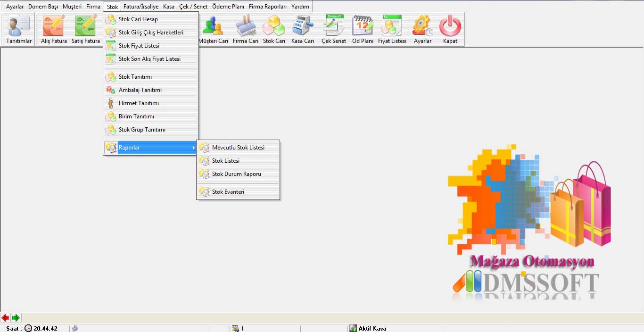The image size is (644, 332).
Task: Click the Firma Cari toolbar icon
Action: (246, 29)
